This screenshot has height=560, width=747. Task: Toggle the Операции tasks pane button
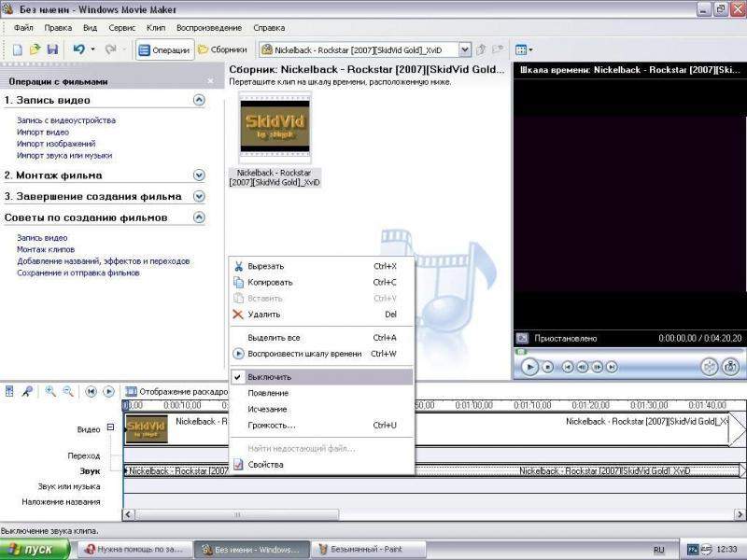tap(164, 49)
